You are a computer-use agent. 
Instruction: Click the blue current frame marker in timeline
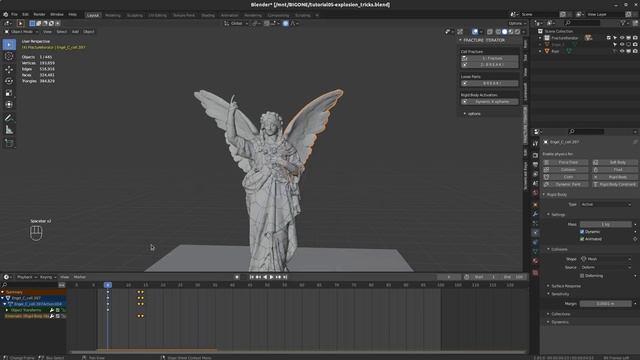pos(108,285)
